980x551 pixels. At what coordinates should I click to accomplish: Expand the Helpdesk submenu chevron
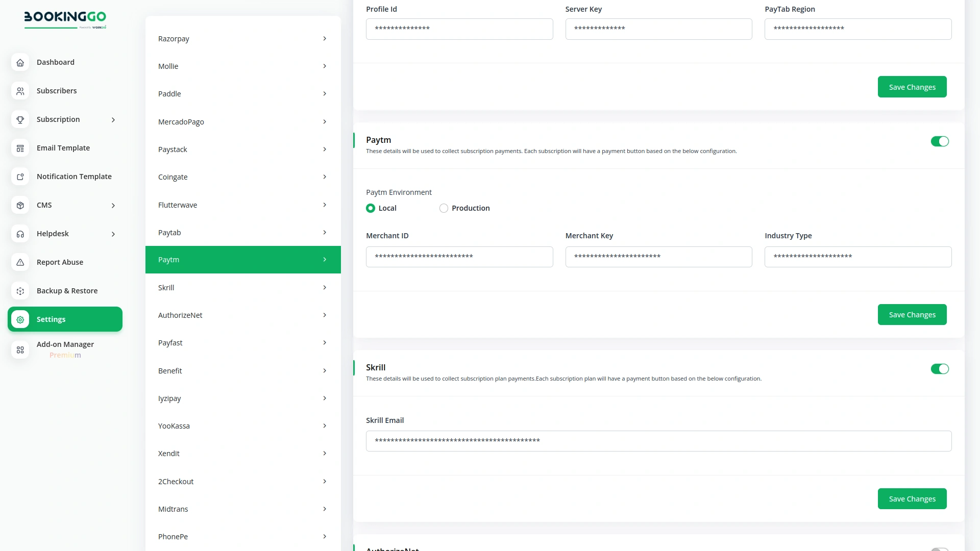(x=113, y=234)
